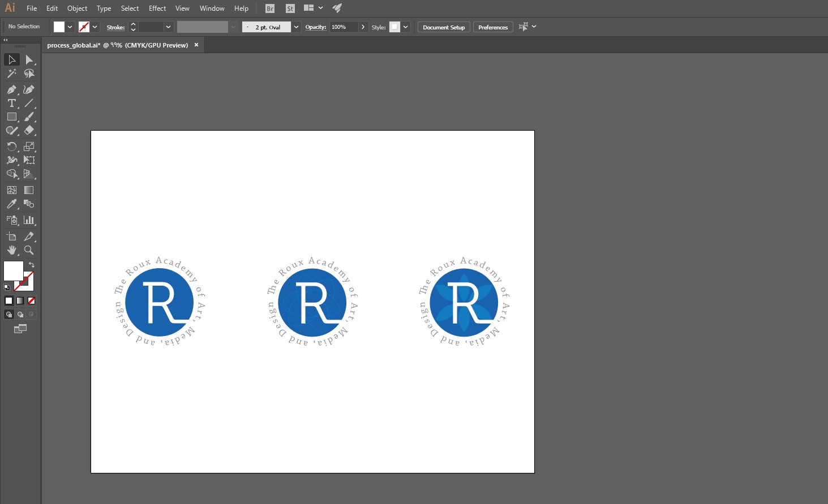This screenshot has height=504, width=828.
Task: Select the Type tool
Action: (x=12, y=103)
